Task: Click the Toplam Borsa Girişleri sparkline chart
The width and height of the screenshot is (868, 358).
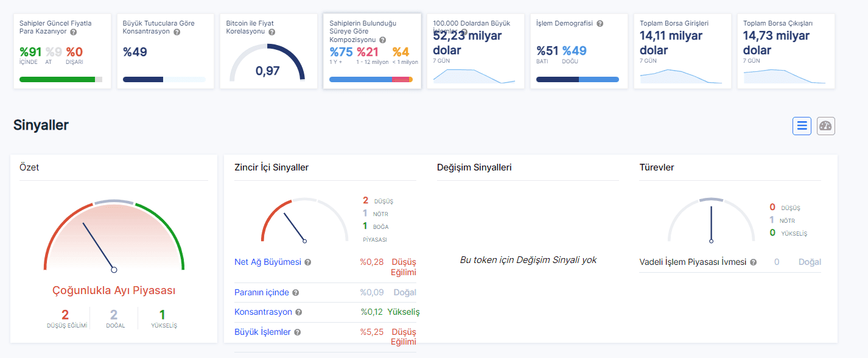Action: click(x=681, y=76)
